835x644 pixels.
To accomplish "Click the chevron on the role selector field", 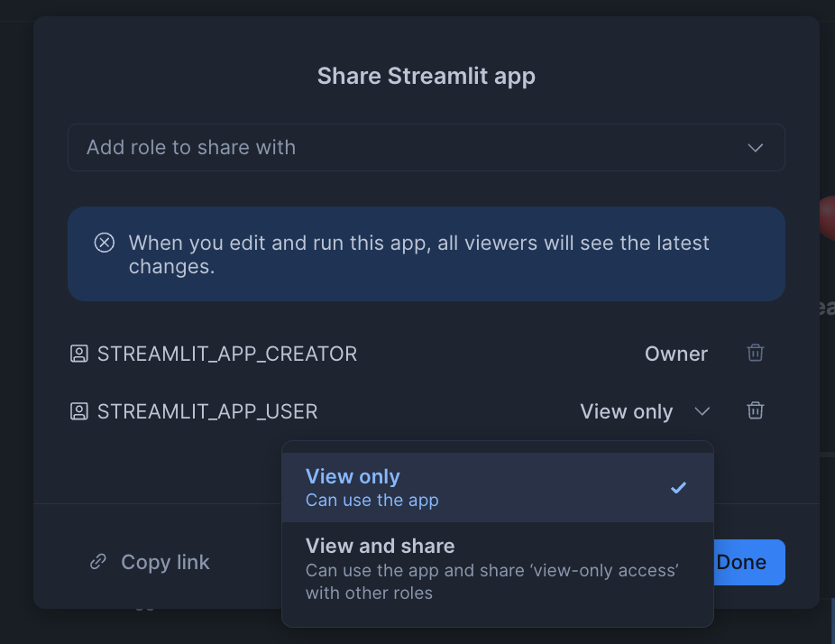I will tap(755, 147).
